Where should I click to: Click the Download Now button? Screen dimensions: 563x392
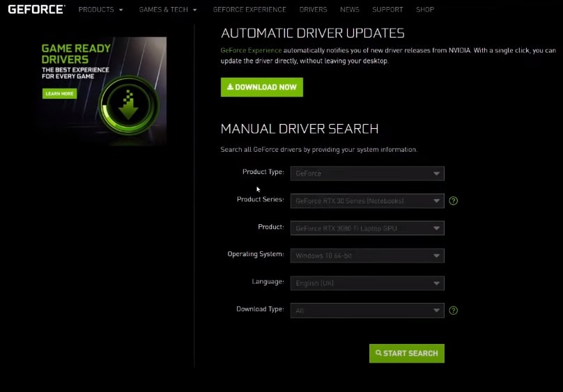[262, 87]
